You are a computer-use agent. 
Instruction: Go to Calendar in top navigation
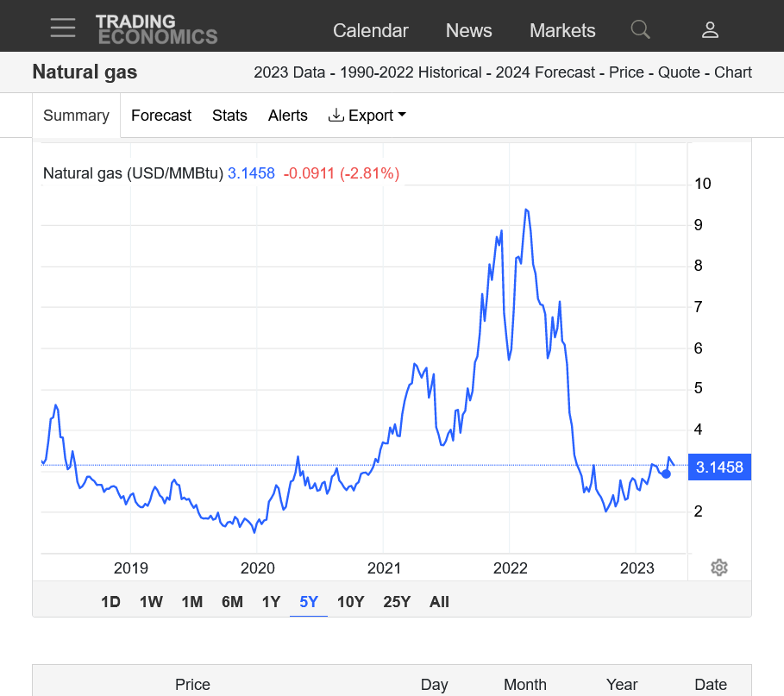coord(370,30)
